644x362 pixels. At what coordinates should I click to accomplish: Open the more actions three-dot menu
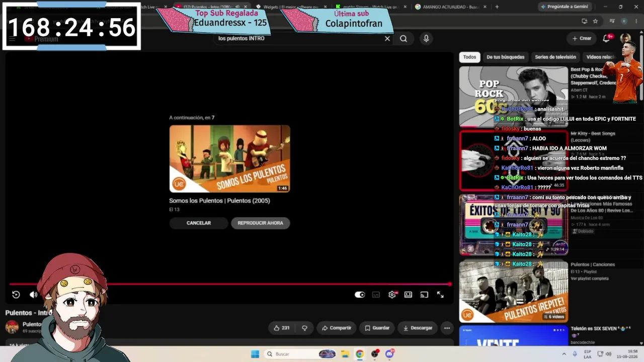pos(447,328)
